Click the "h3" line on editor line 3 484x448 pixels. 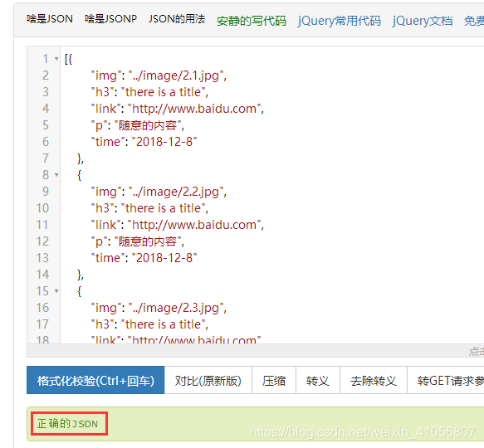pyautogui.click(x=149, y=92)
